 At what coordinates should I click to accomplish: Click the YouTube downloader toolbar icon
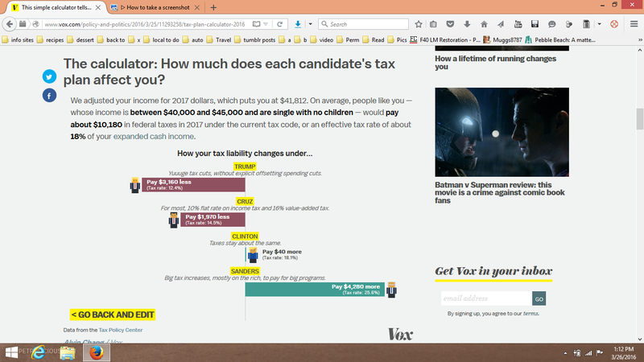coord(518,24)
